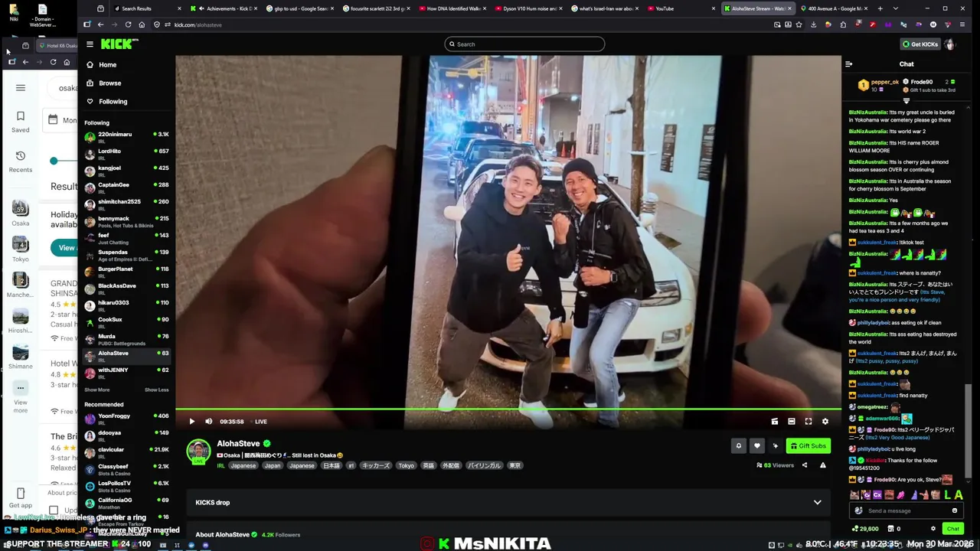Click the sparkle KICKs gift icon
Screen dimensions: 980x551
coord(776,445)
